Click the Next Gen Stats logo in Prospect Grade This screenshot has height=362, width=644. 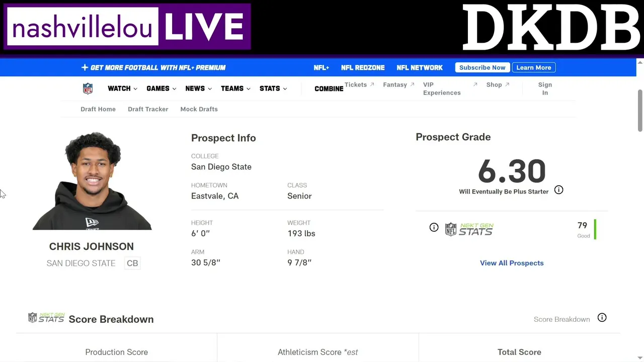[x=469, y=229]
